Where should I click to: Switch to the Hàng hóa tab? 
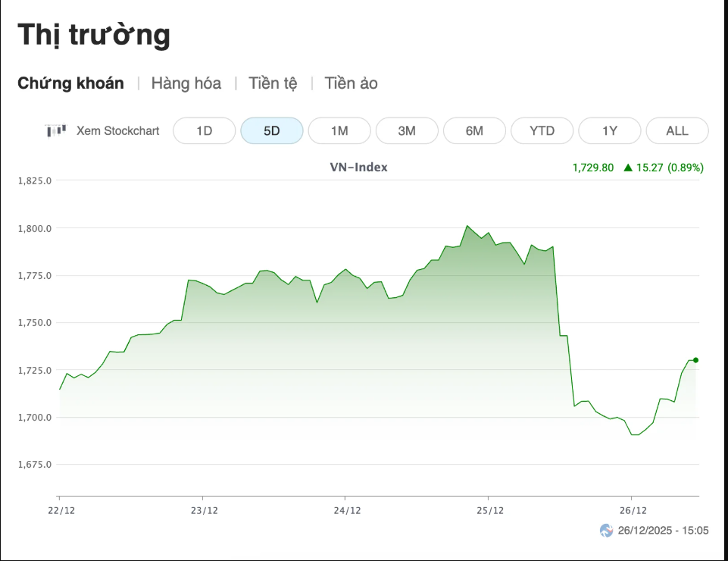[x=186, y=83]
